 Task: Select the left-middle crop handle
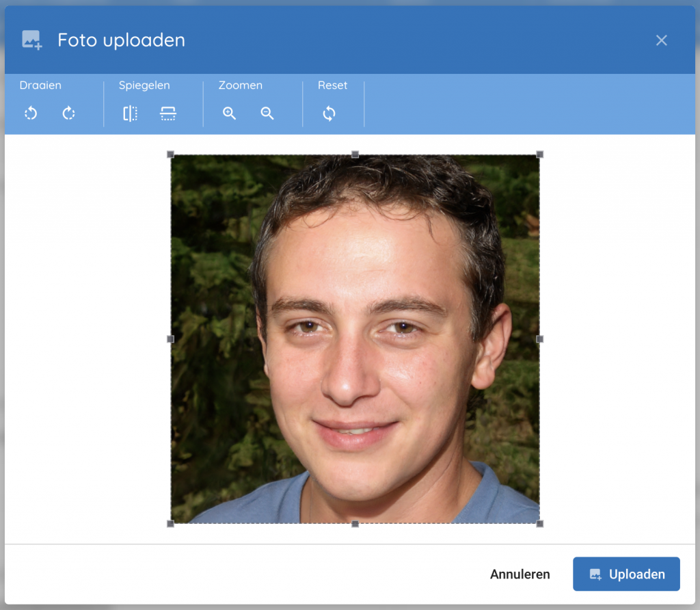tap(171, 339)
